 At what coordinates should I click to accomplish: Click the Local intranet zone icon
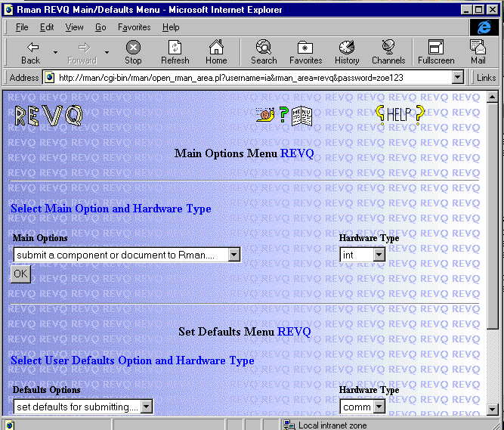tap(289, 425)
